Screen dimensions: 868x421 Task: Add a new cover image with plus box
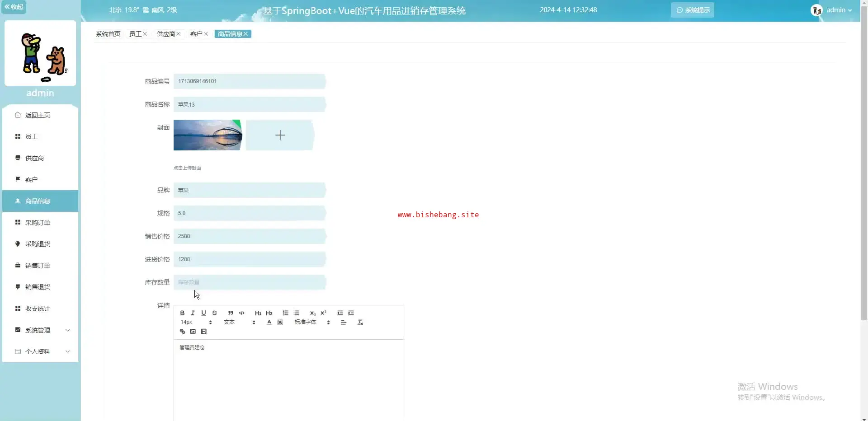(x=280, y=135)
